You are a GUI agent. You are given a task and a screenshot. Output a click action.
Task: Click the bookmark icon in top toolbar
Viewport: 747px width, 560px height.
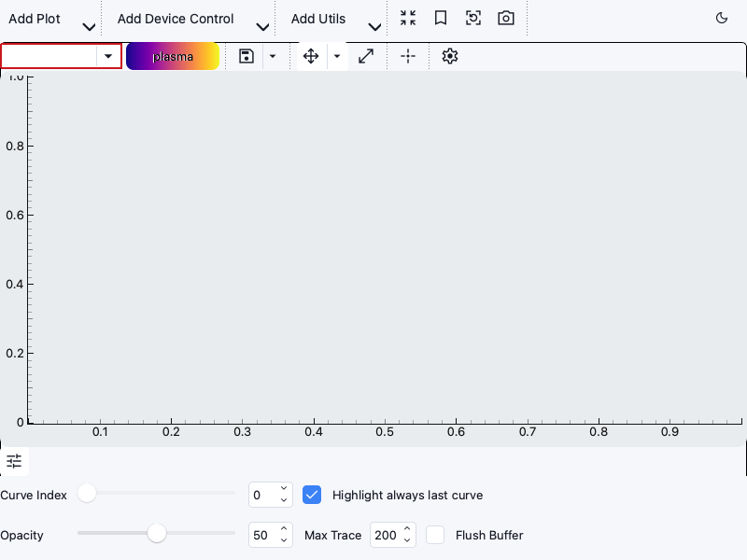(441, 18)
